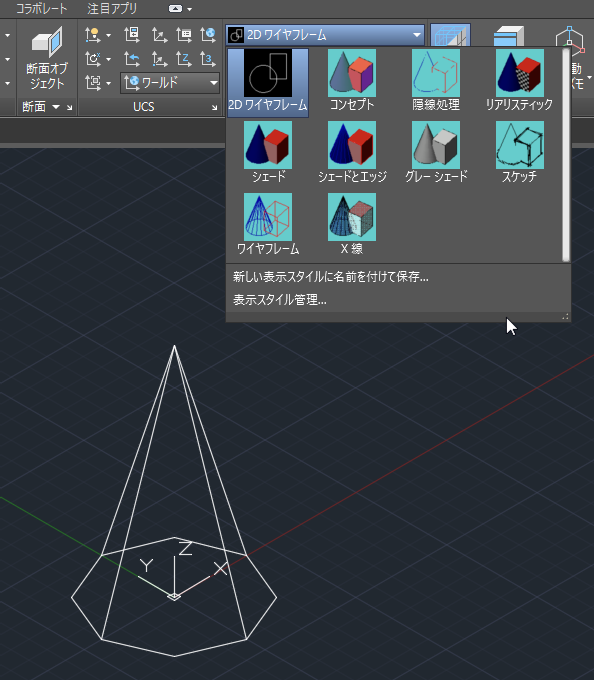Image resolution: width=594 pixels, height=680 pixels.
Task: Click the rotate UCS about X icon
Action: (93, 59)
